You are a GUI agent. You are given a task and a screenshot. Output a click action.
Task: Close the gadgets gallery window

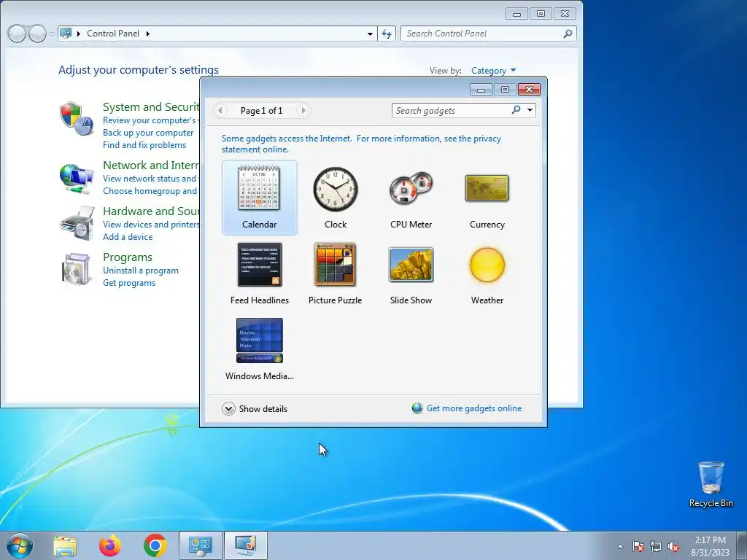coord(529,90)
